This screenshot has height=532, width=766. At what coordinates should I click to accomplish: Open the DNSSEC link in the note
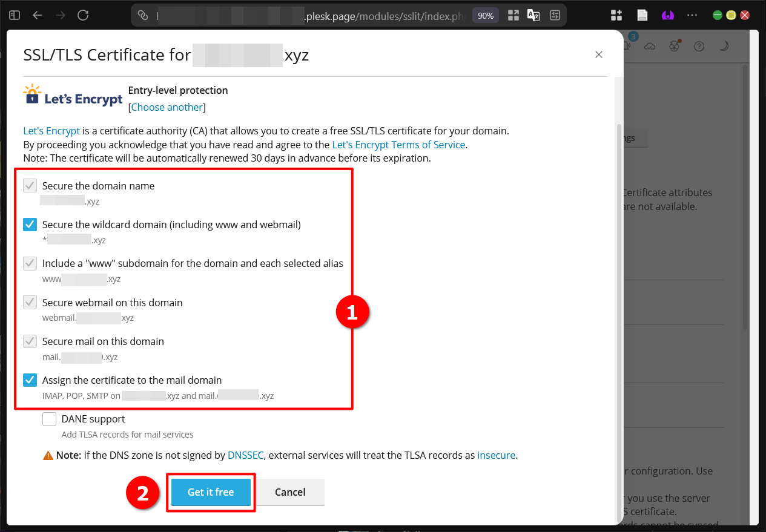(246, 455)
